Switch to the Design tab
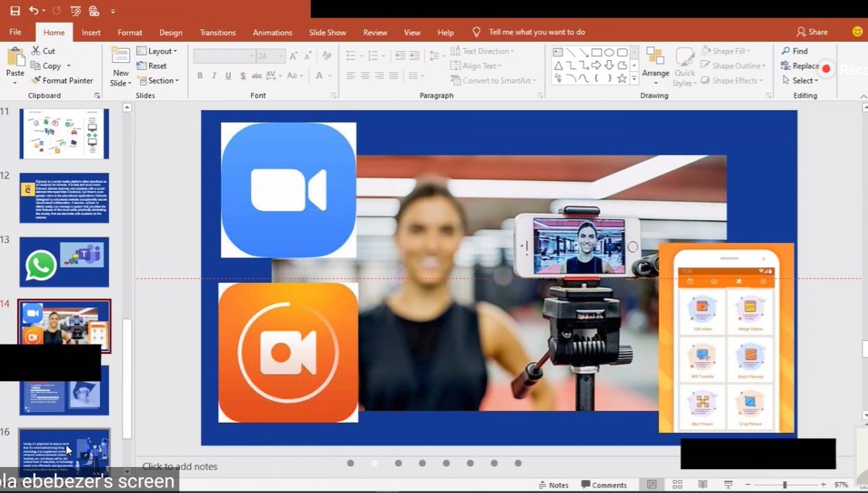 pyautogui.click(x=171, y=33)
